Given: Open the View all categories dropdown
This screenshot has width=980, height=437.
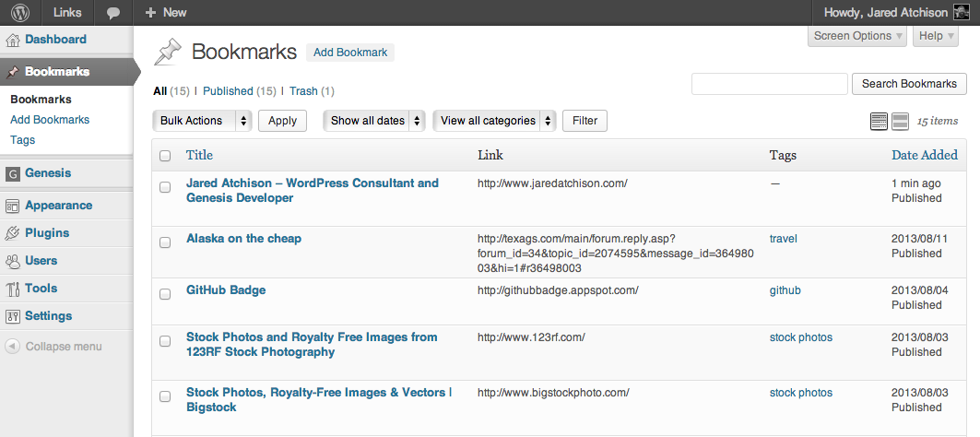Looking at the screenshot, I should click(x=494, y=121).
